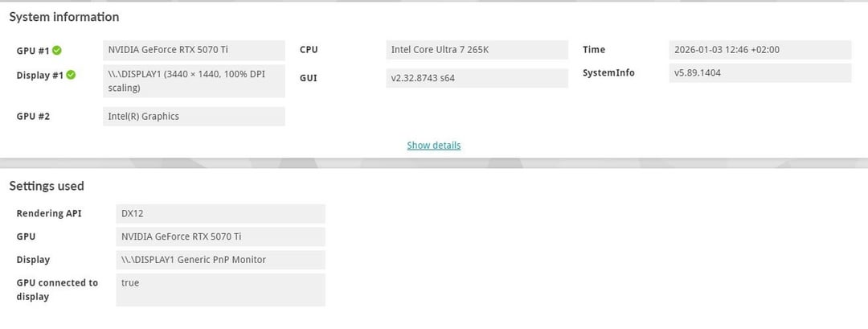This screenshot has height=329, width=868.
Task: Click the Rendering API value DX12
Action: pos(220,214)
